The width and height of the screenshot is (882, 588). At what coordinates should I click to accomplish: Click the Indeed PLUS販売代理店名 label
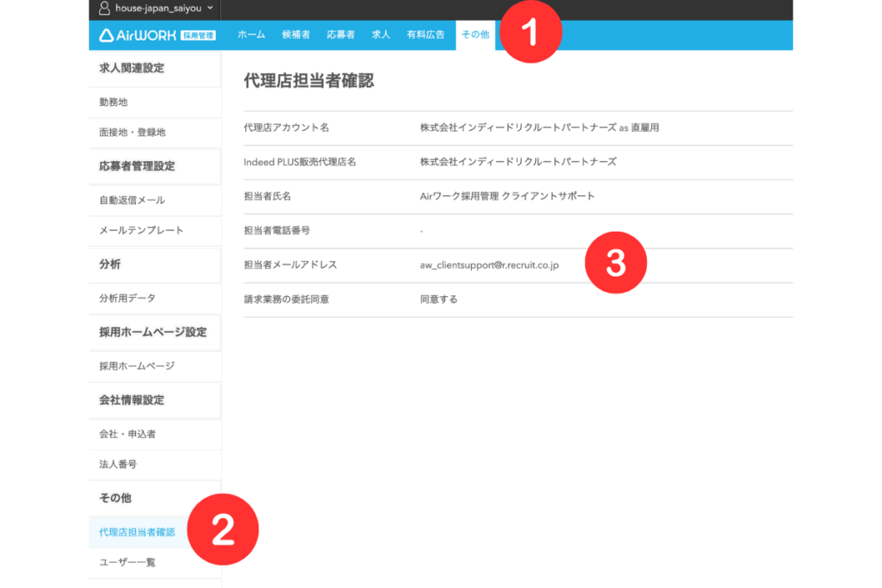300,163
